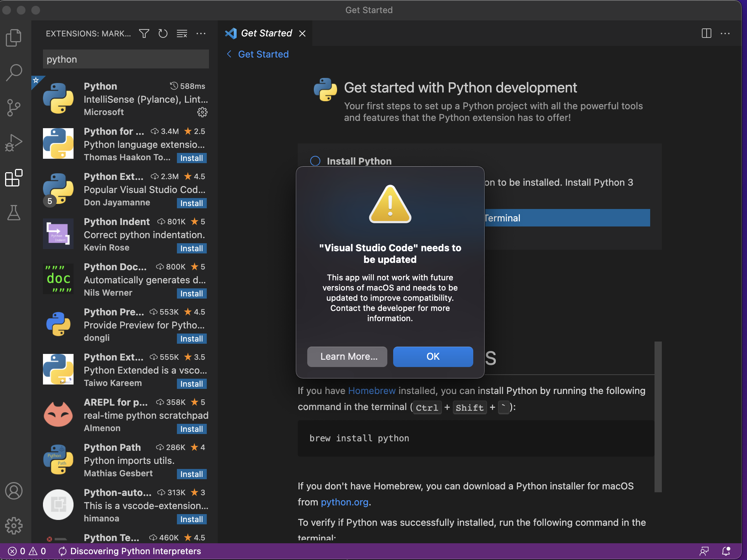Image resolution: width=747 pixels, height=560 pixels.
Task: Open the Testing flask icon view
Action: pos(14,213)
